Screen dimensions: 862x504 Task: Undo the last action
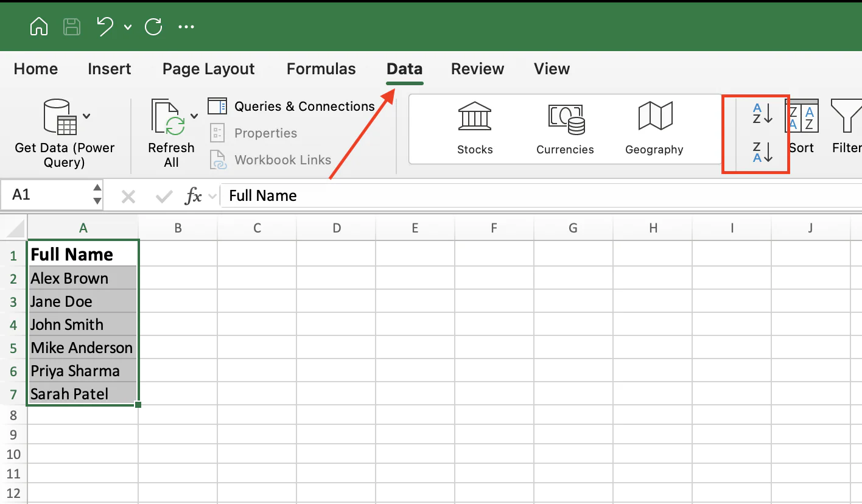coord(105,26)
